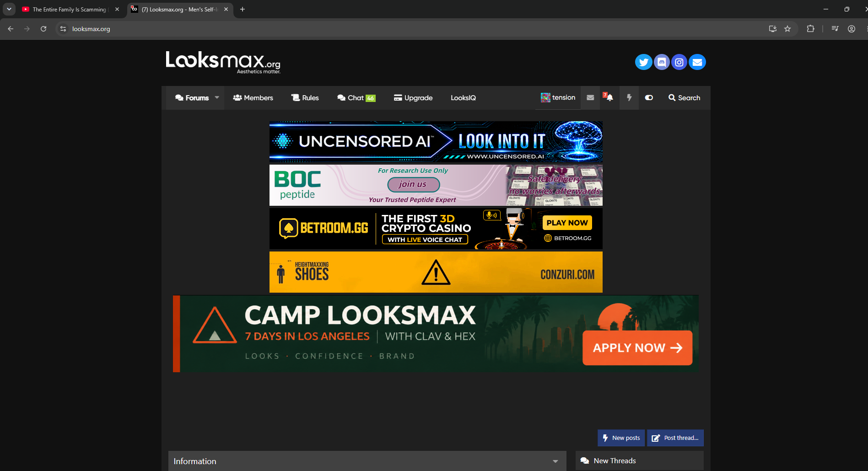Go to the Forums section
The height and width of the screenshot is (471, 868).
click(x=192, y=98)
